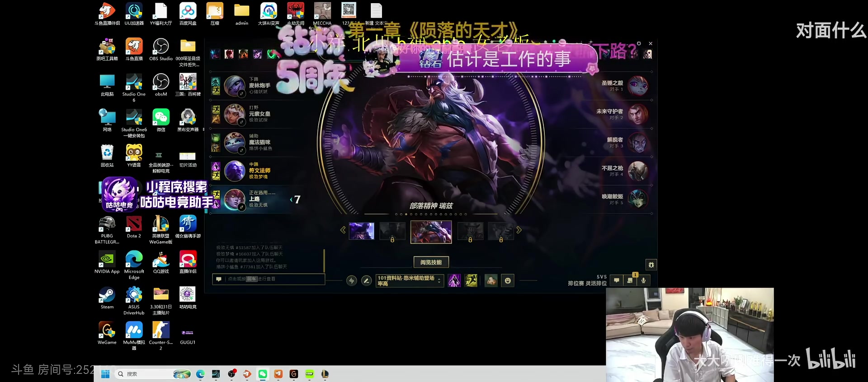The width and height of the screenshot is (868, 382).
Task: Open the missions scroll icon with badge
Action: [630, 280]
